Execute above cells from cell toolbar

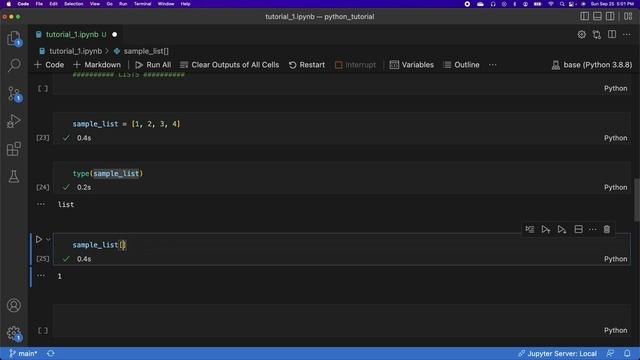546,229
